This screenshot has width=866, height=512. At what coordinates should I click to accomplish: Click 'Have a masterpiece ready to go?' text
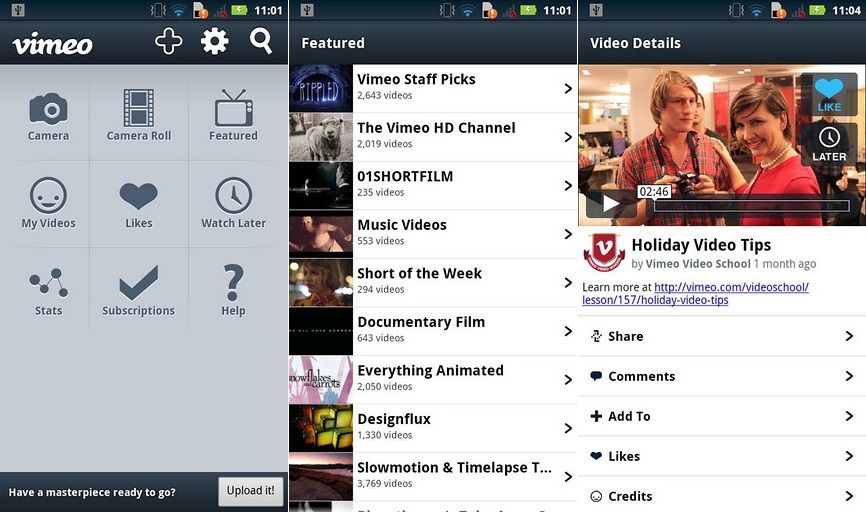pyautogui.click(x=92, y=492)
